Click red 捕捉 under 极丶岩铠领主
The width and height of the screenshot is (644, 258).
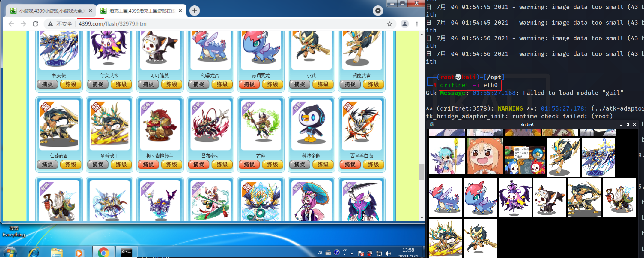pyautogui.click(x=148, y=165)
